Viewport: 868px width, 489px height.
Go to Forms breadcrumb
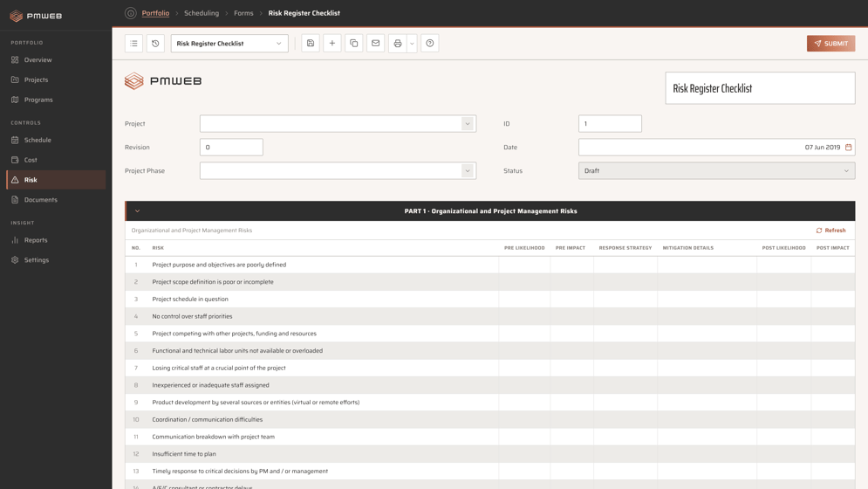point(243,13)
